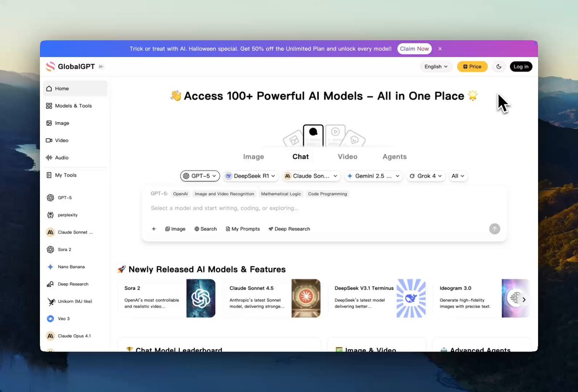Screen dimensions: 578x392
Task: Click the Image and Video Recognition tag
Action: (x=224, y=194)
